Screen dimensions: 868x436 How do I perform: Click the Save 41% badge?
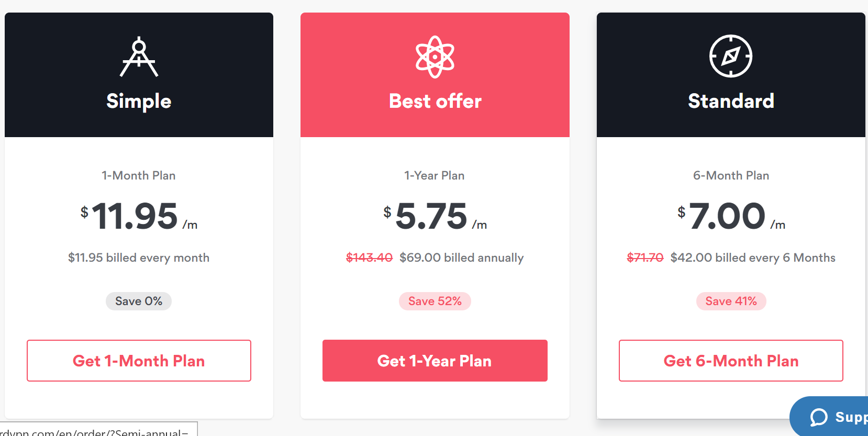coord(731,301)
